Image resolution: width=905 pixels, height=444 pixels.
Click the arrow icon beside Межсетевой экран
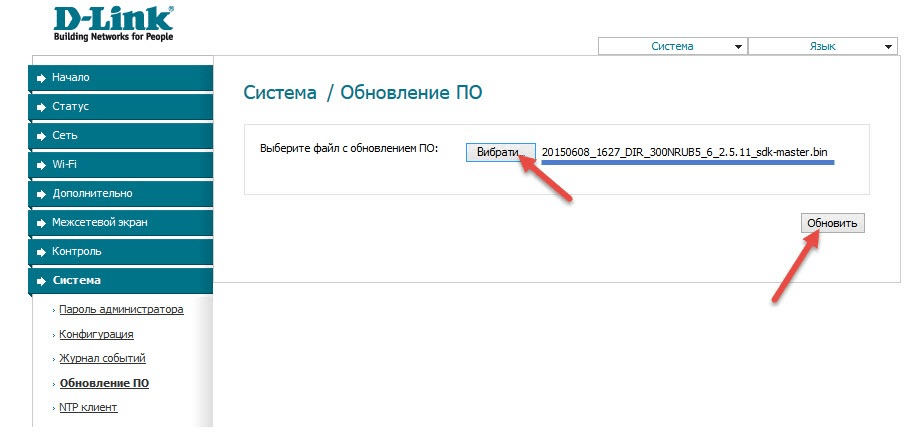point(41,223)
